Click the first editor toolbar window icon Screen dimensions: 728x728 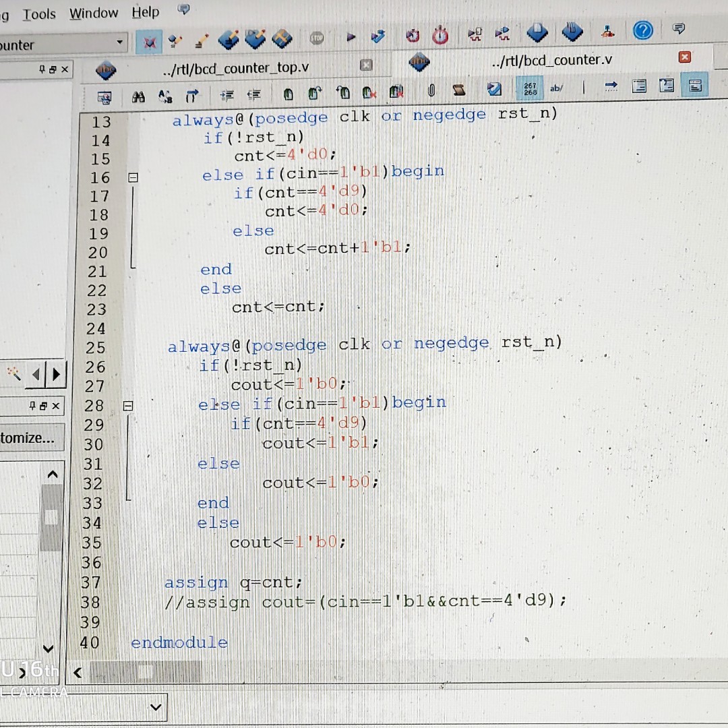[104, 98]
